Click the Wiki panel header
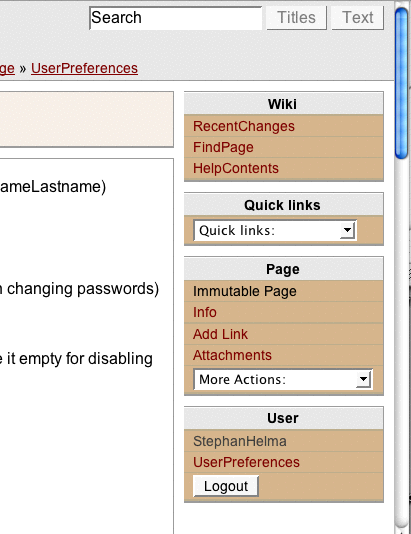Image resolution: width=411 pixels, height=534 pixels. (284, 104)
